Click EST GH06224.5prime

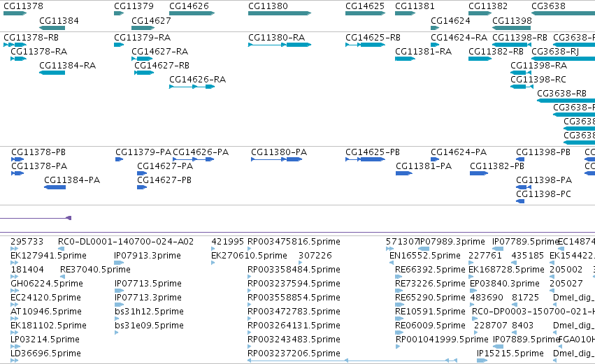(47, 284)
